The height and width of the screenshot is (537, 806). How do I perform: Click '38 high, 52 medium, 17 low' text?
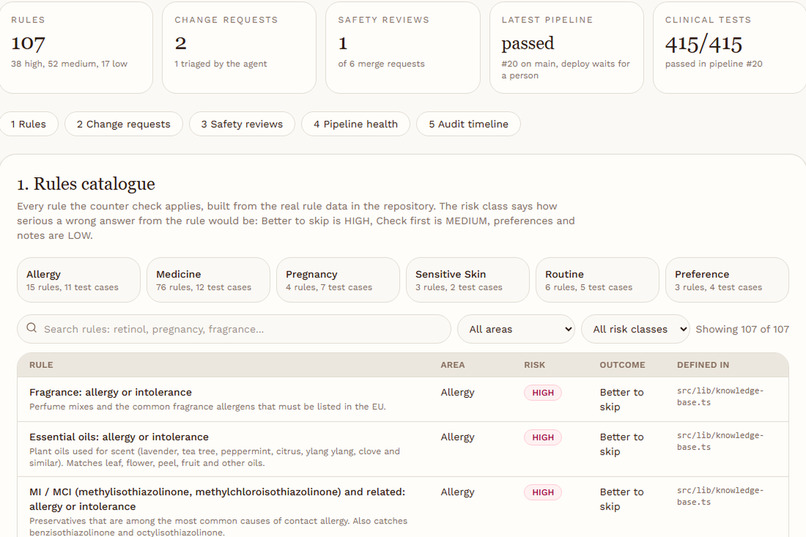tap(69, 64)
